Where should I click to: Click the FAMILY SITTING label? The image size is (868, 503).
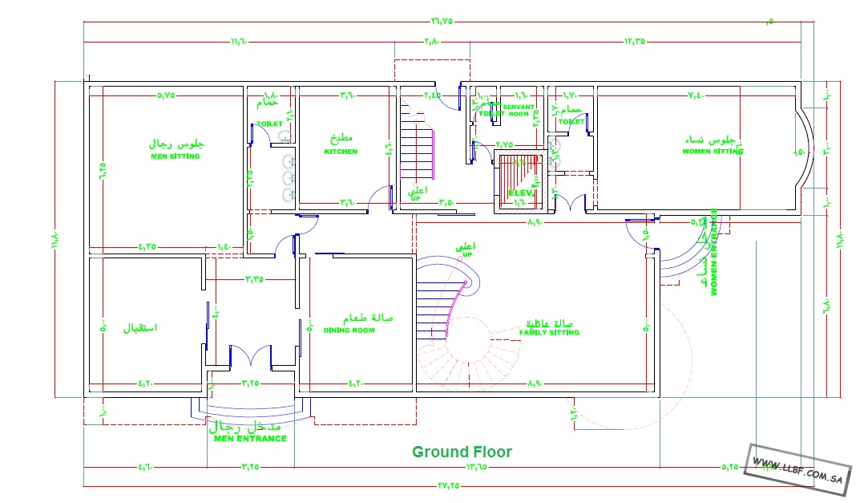549,332
